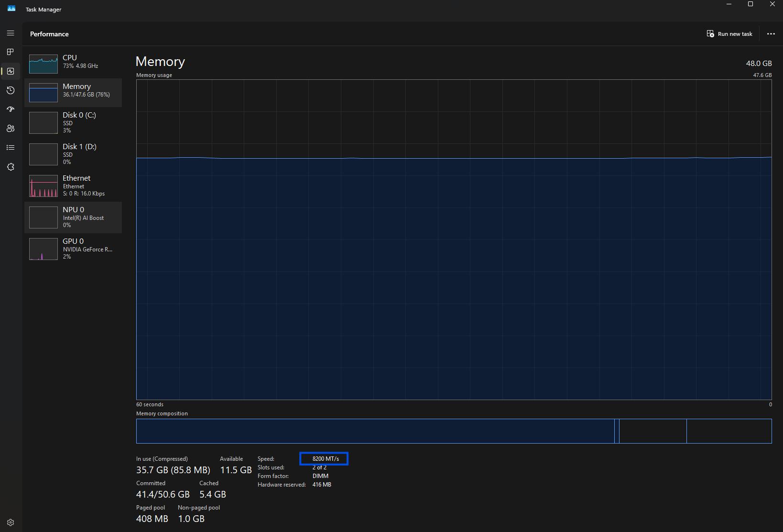
Task: Open Task Manager settings gear
Action: (x=11, y=522)
